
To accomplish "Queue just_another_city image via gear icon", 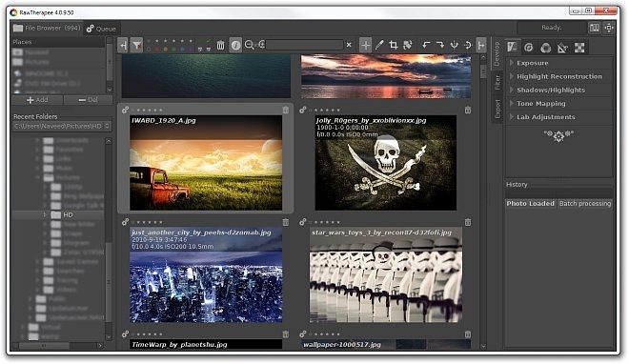I will click(x=125, y=222).
